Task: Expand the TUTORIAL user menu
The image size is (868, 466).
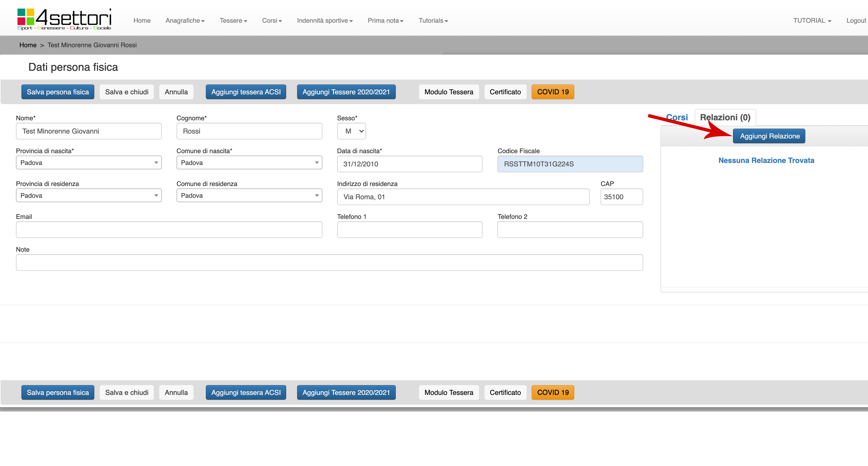Action: coord(812,20)
